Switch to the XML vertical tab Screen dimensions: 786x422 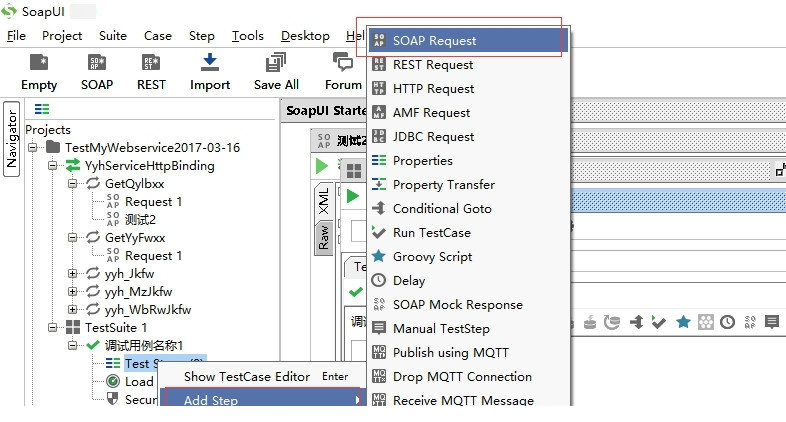click(x=323, y=201)
